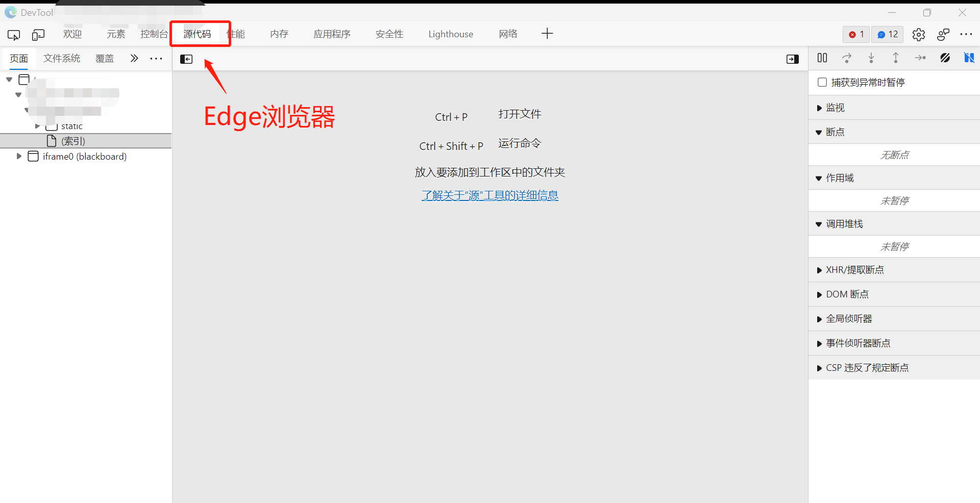Image resolution: width=980 pixels, height=503 pixels.
Task: Switch to 应用程序 tab
Action: point(332,34)
